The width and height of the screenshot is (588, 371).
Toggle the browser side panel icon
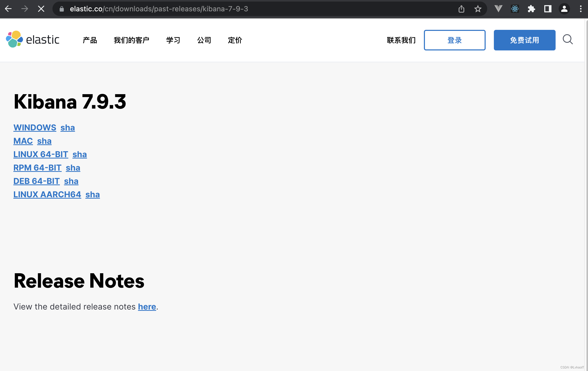(548, 9)
